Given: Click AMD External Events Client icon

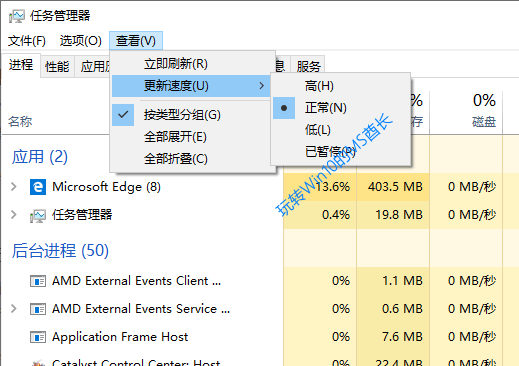Looking at the screenshot, I should click(38, 281).
